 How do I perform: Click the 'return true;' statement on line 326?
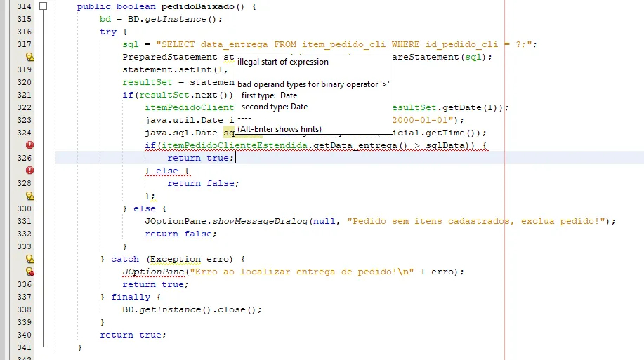200,158
